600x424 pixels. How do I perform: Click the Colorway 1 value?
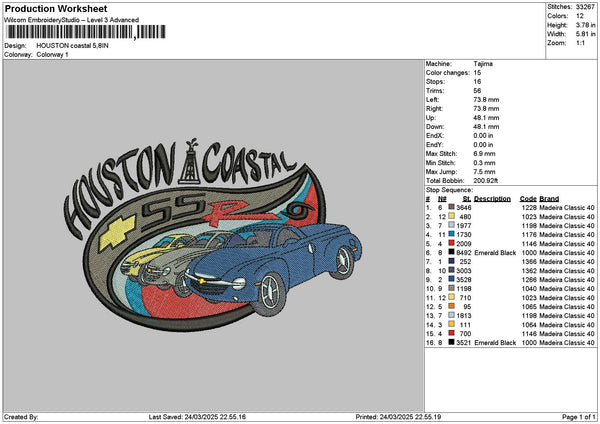[x=53, y=54]
